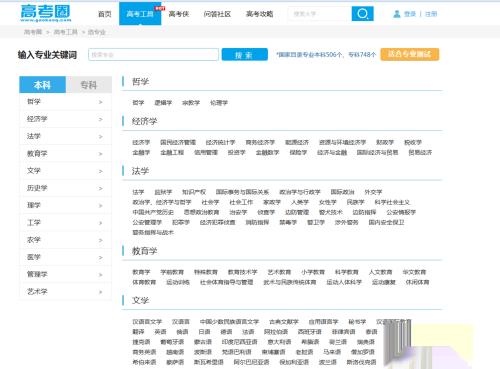The height and width of the screenshot is (369, 500).
Task: Open the 保险学 major link
Action: (x=298, y=152)
